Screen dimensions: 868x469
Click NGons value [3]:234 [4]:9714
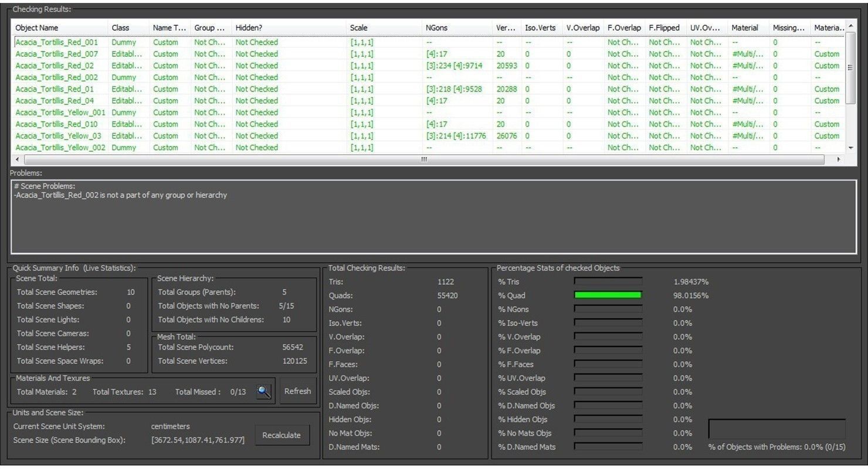coord(454,66)
